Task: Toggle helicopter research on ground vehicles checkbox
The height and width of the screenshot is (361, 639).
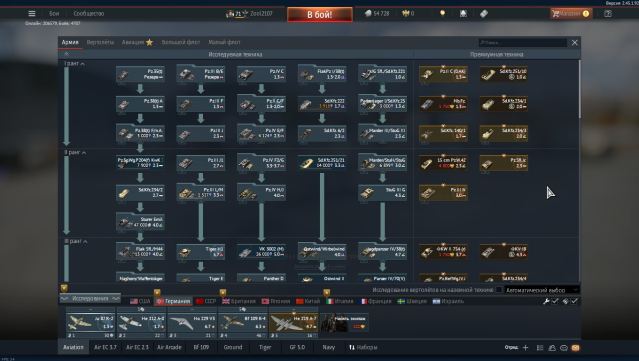Action: [x=499, y=290]
